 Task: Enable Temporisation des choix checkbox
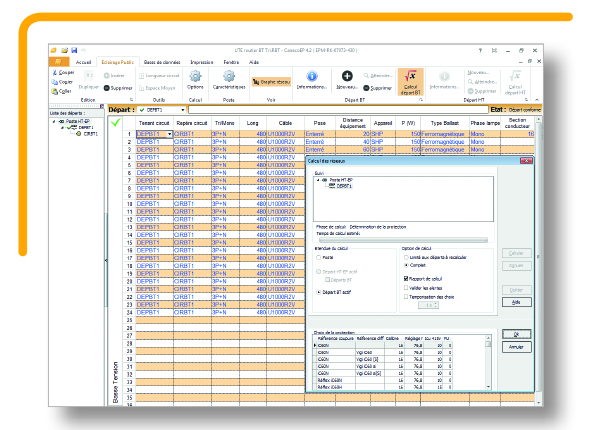(x=406, y=296)
